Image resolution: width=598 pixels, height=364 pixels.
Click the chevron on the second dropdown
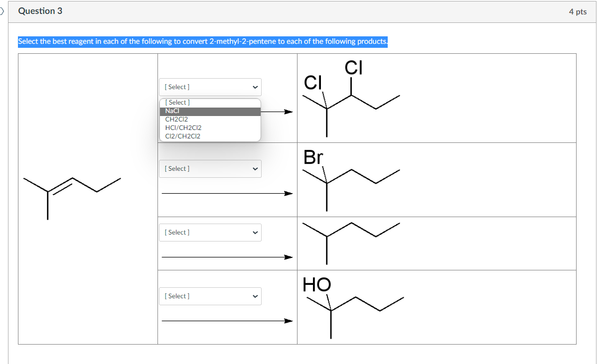[x=254, y=168]
